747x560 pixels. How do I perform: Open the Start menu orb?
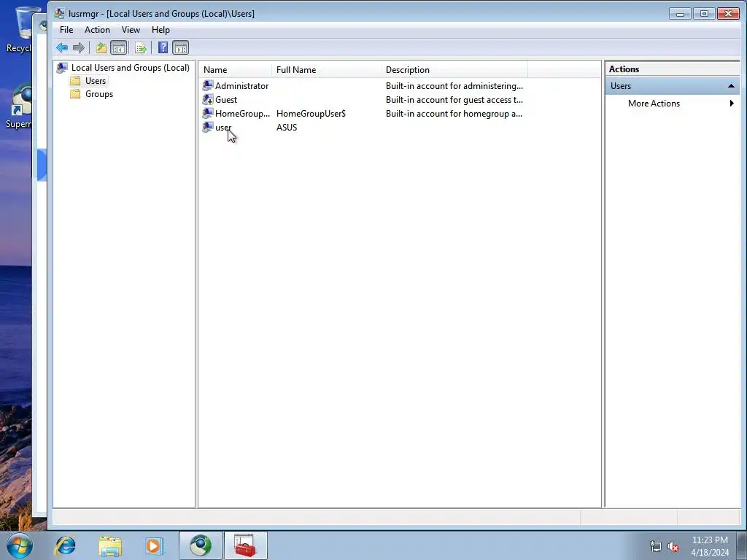20,545
